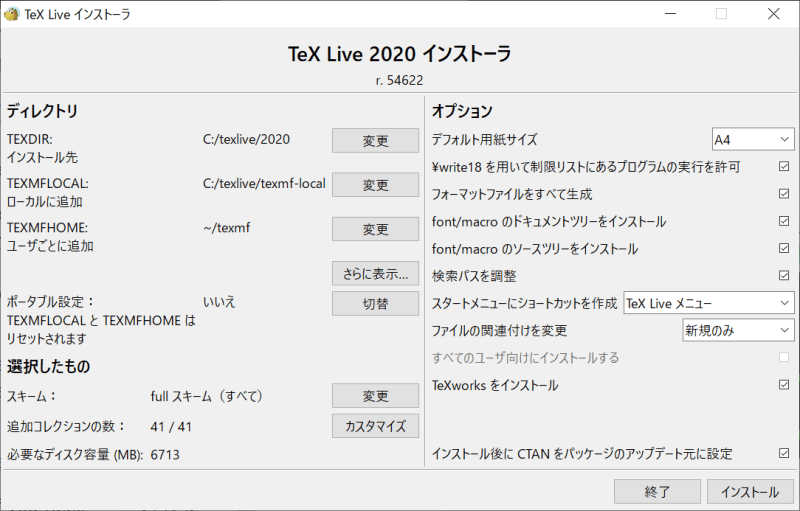Uncheck フォーマットファイルをすべて生成 checkbox

pos(784,193)
